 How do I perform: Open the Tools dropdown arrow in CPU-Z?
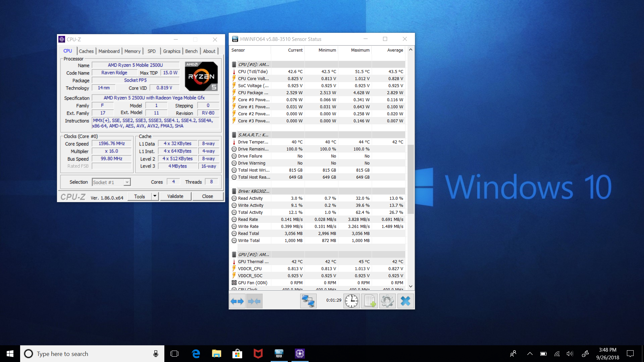click(155, 196)
